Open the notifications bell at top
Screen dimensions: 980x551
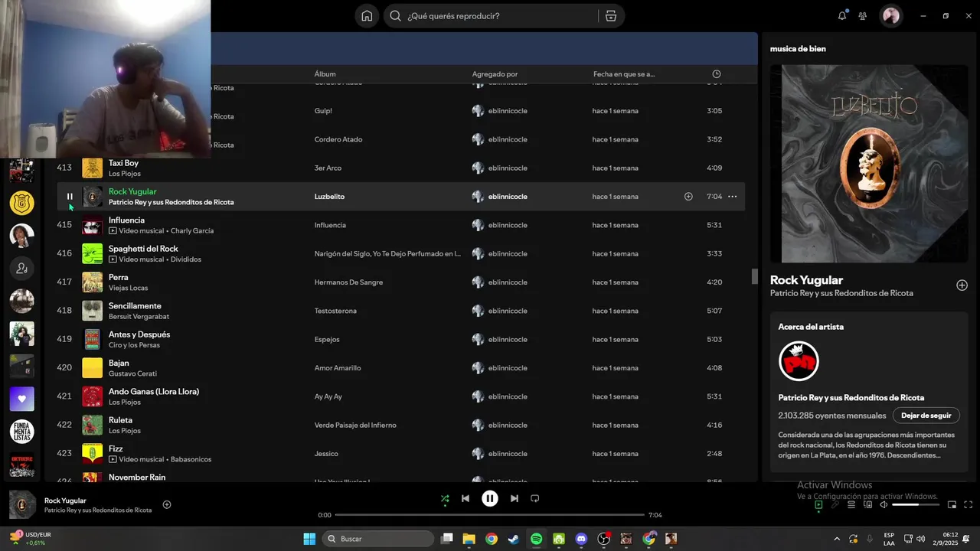(842, 15)
